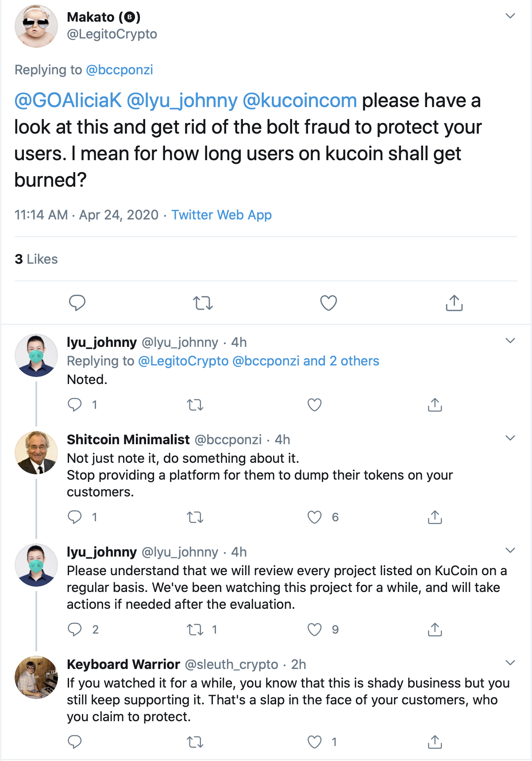Share Keyboard Warrior's tweet
This screenshot has width=532, height=761.
pos(435,742)
